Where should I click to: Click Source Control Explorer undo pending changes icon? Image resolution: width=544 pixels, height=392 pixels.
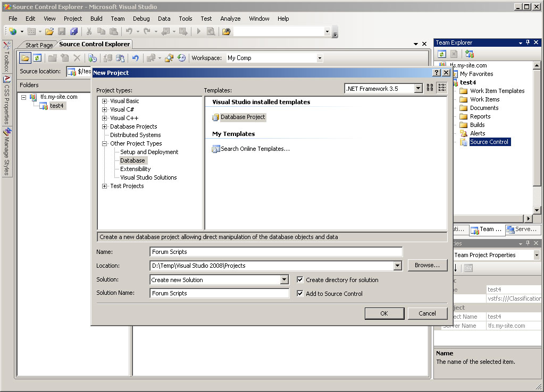pos(136,58)
